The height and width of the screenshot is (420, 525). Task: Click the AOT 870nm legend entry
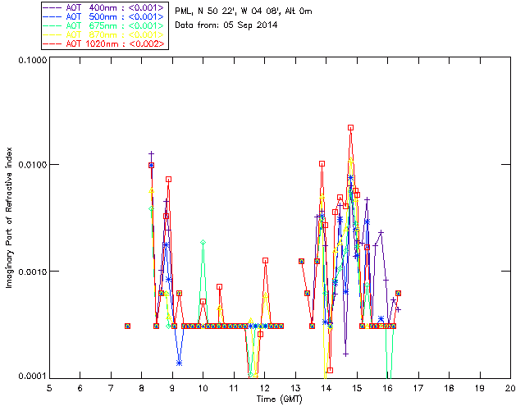[x=104, y=34]
